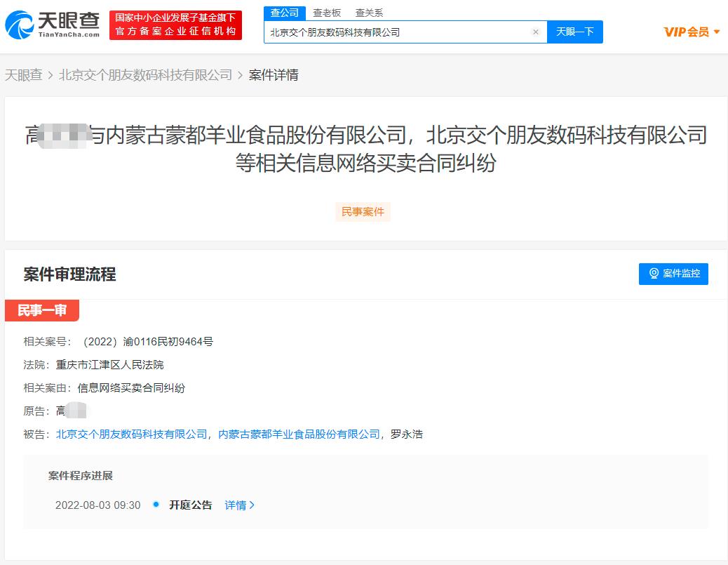Open the defendant link 北京交个朋友数码科技有限公司
The width and height of the screenshot is (728, 565).
(x=131, y=434)
